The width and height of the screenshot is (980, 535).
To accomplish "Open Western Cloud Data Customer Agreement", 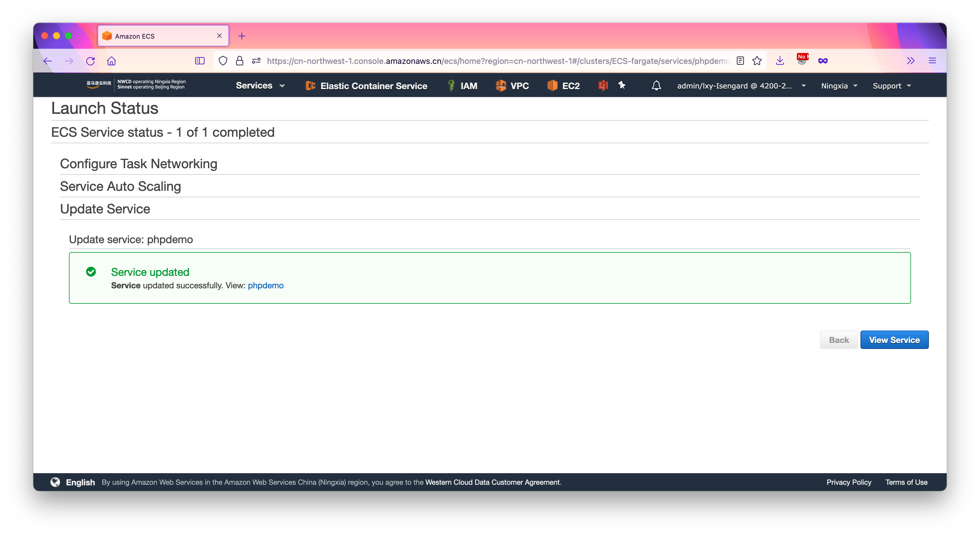I will [x=493, y=482].
